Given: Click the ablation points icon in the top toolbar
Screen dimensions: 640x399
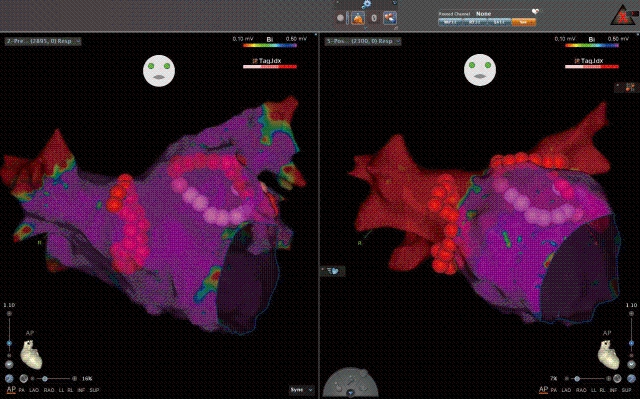Looking at the screenshot, I should tap(390, 18).
